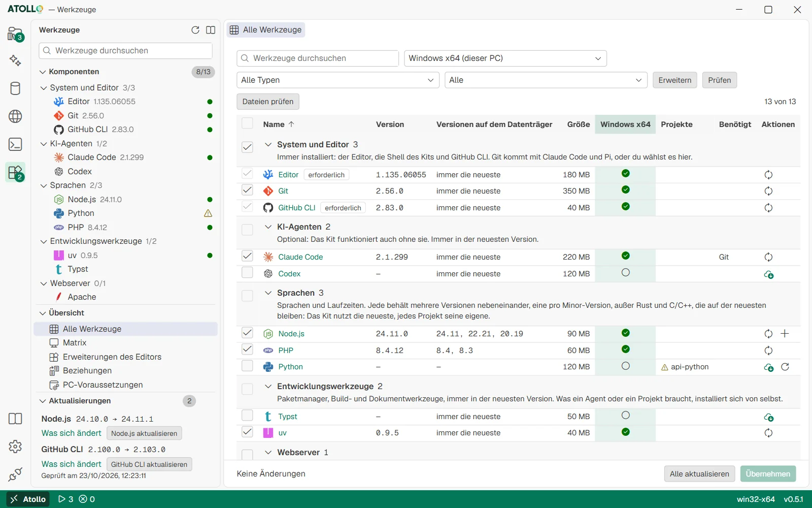The image size is (812, 508).
Task: Click the Dateien prüfen button
Action: pos(268,102)
